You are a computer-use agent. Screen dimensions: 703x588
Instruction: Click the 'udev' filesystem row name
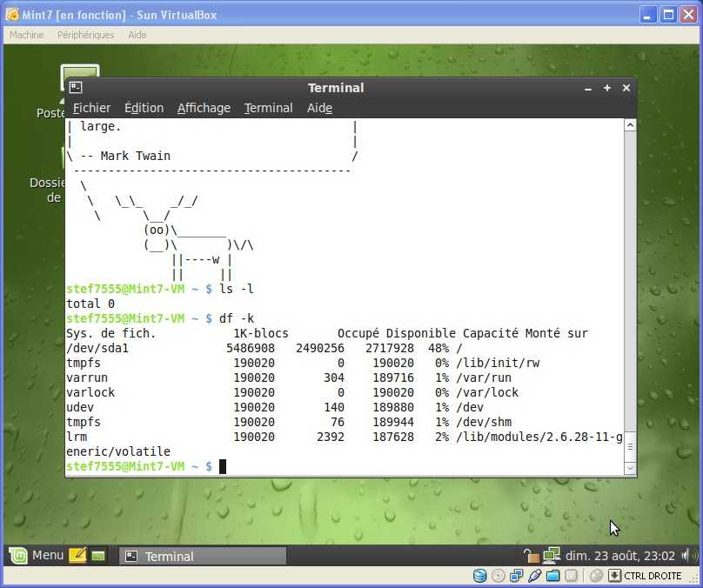[x=80, y=407]
